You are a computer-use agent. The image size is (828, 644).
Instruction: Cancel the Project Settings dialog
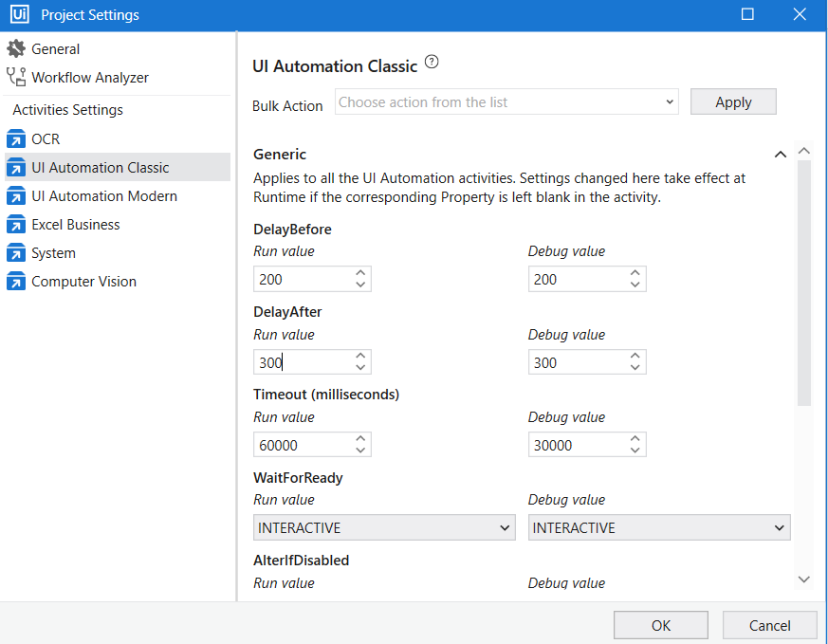(769, 625)
